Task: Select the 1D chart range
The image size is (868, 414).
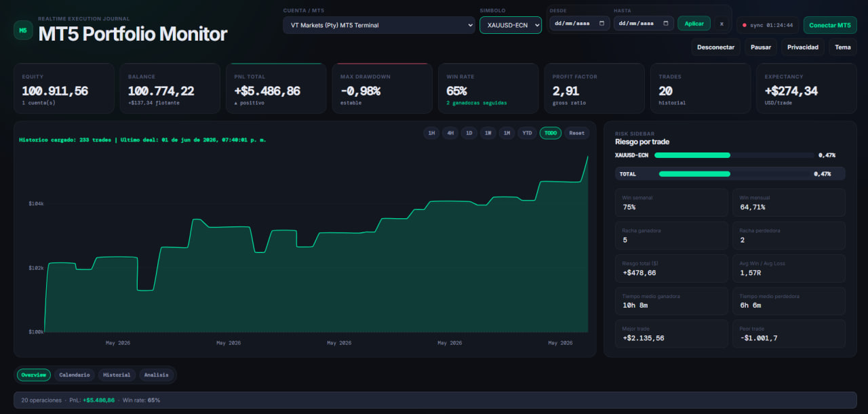Action: pos(469,133)
